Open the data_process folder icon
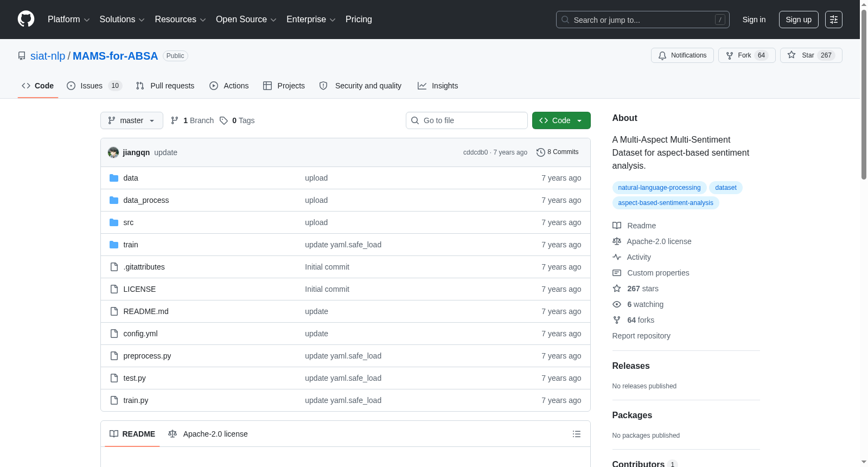This screenshot has width=868, height=467. pyautogui.click(x=114, y=200)
